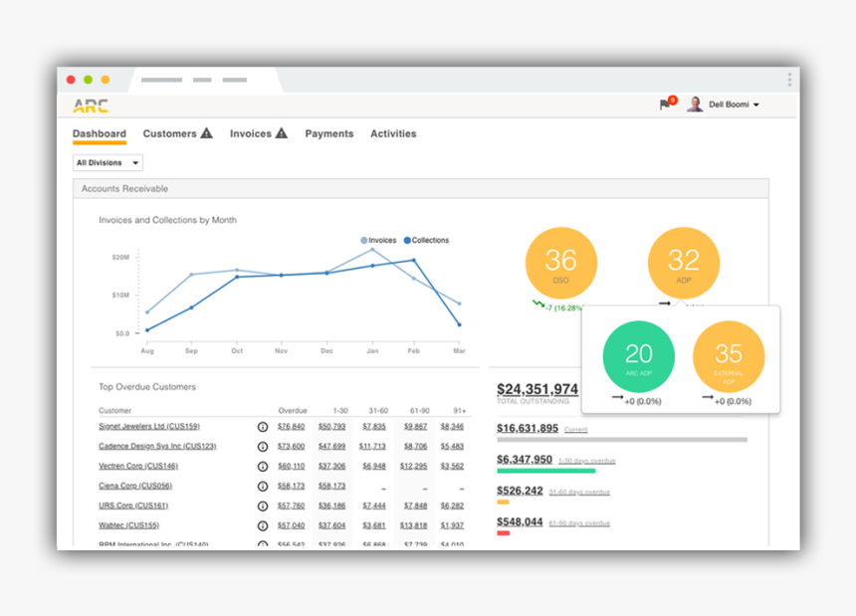Click the 1-30 days overdue label
Screen dimensions: 856x616
pos(587,461)
